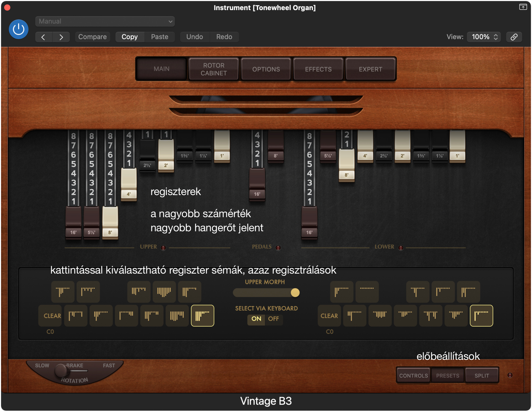Select fifth lower top-row registration key
This screenshot has width=532, height=412.
(x=468, y=292)
